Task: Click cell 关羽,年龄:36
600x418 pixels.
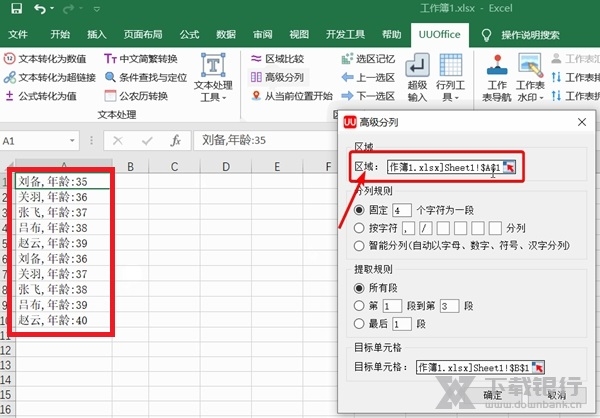Action: (64, 197)
